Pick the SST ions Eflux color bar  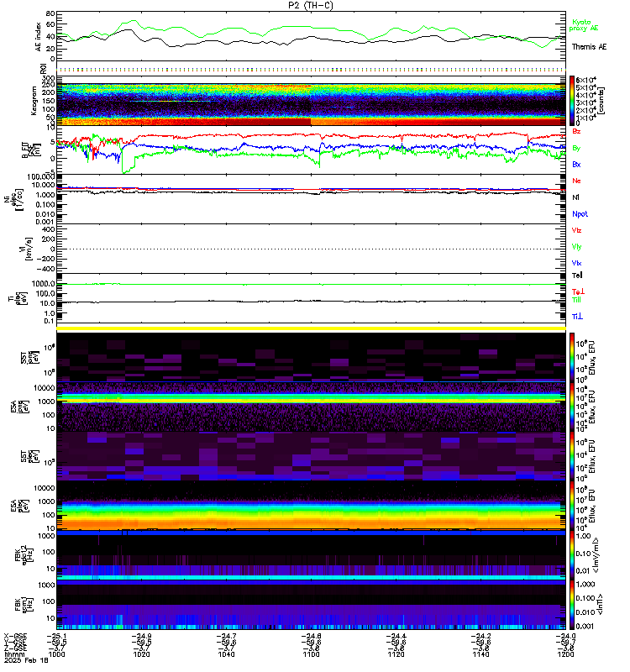pyautogui.click(x=572, y=358)
